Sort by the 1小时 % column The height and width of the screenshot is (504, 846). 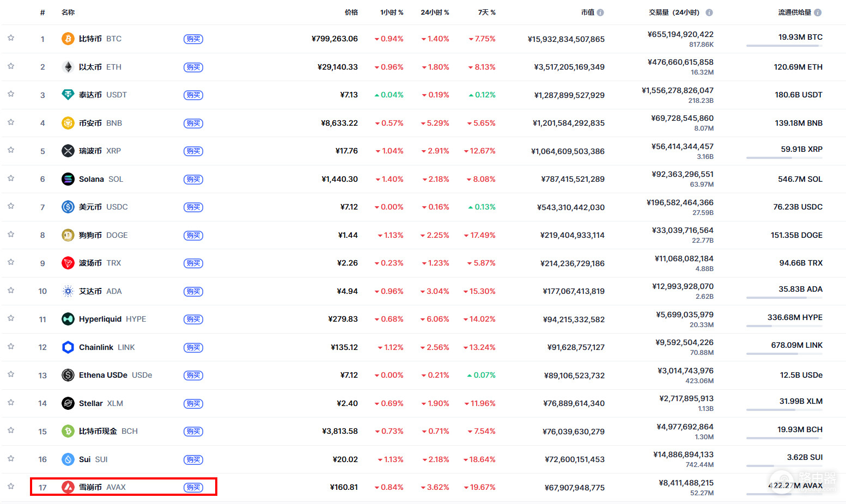392,13
